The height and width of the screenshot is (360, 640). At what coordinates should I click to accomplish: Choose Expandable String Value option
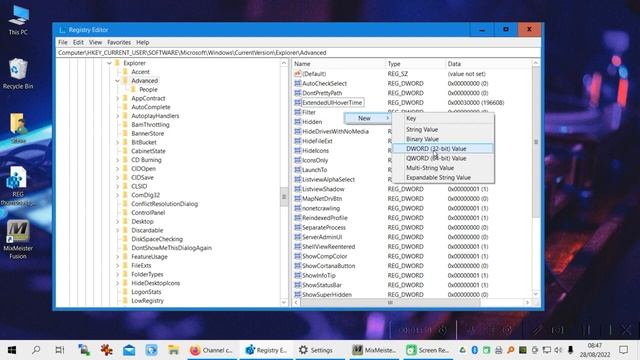[x=443, y=178]
